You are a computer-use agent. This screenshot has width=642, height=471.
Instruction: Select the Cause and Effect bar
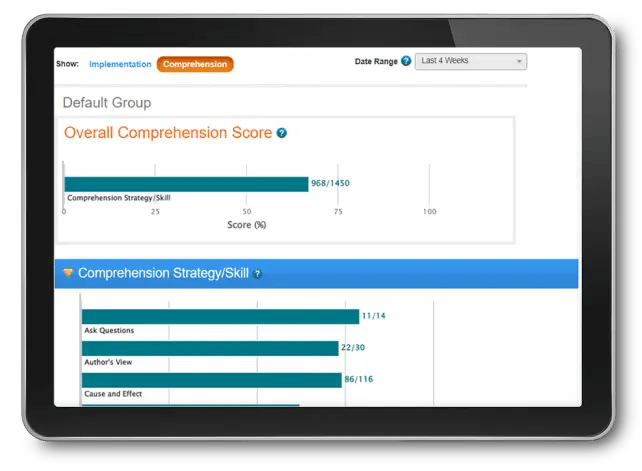[211, 380]
